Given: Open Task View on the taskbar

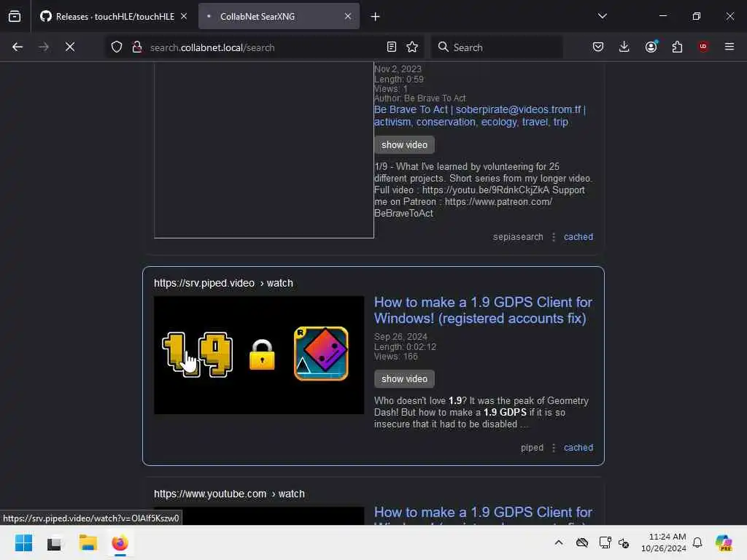Looking at the screenshot, I should (54, 542).
